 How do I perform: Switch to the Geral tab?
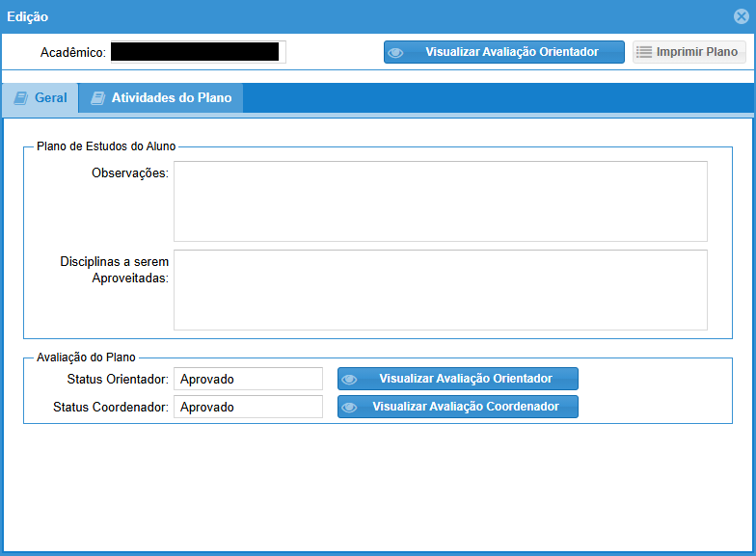pyautogui.click(x=40, y=98)
